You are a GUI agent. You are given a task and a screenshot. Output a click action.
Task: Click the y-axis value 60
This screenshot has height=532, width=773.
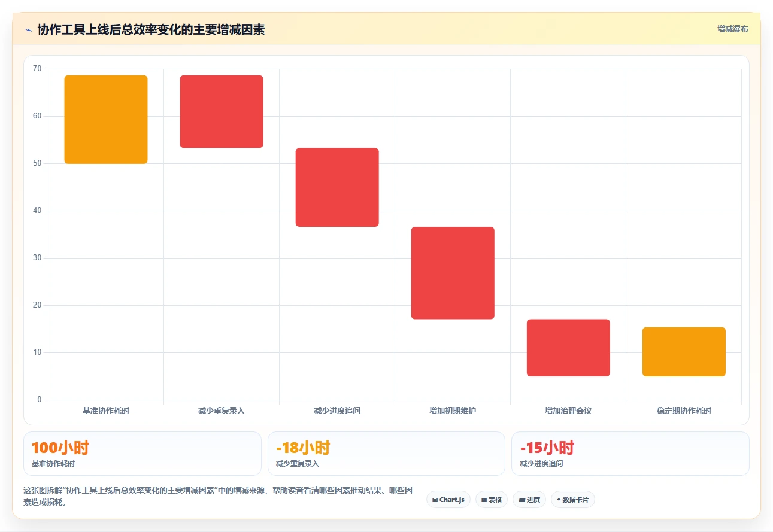coord(37,116)
